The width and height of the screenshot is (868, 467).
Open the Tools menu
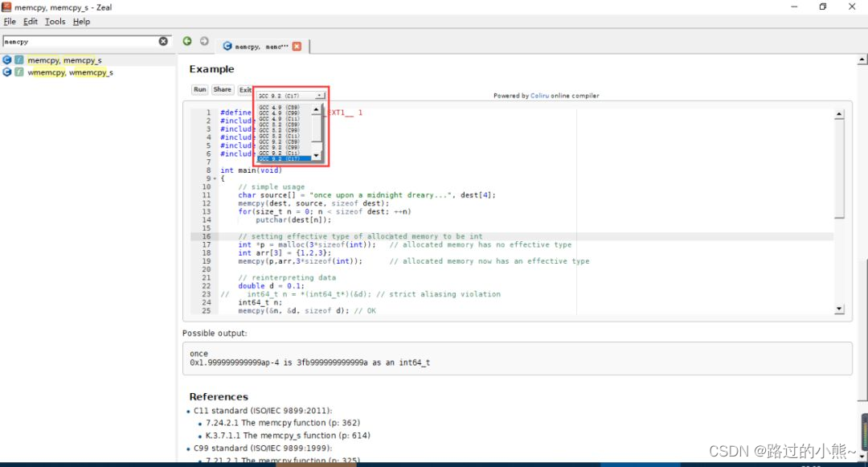(x=55, y=22)
